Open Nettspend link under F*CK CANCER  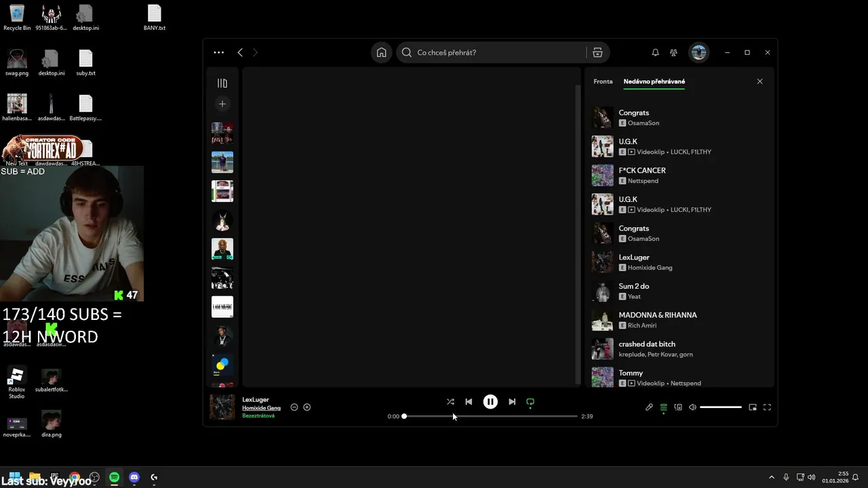pyautogui.click(x=643, y=181)
